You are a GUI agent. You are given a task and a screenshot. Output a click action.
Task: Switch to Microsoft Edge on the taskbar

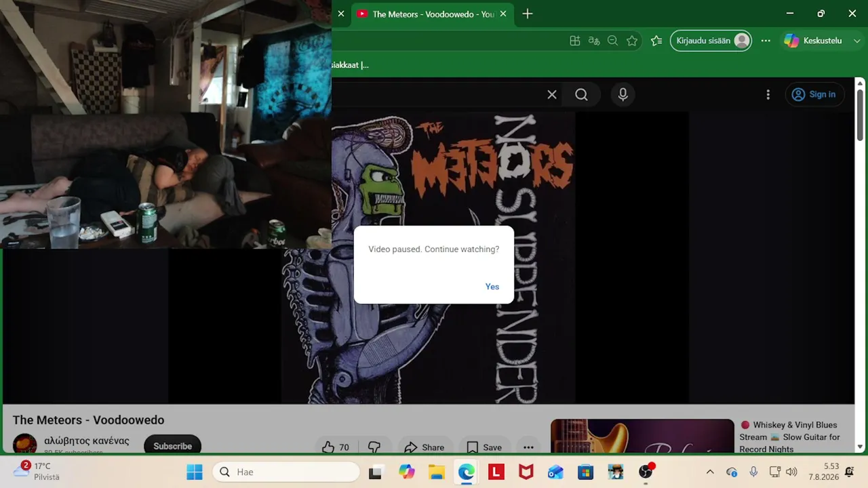point(467,472)
